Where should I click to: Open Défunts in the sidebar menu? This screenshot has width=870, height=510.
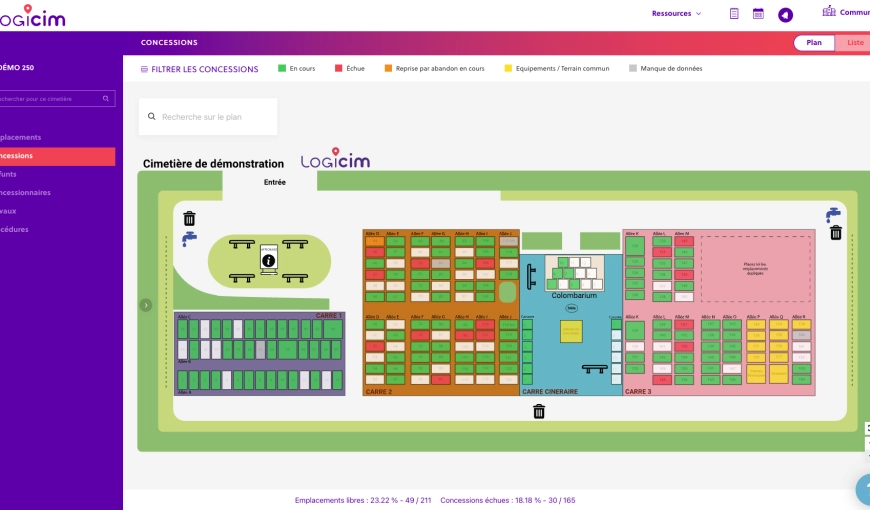[x=8, y=174]
